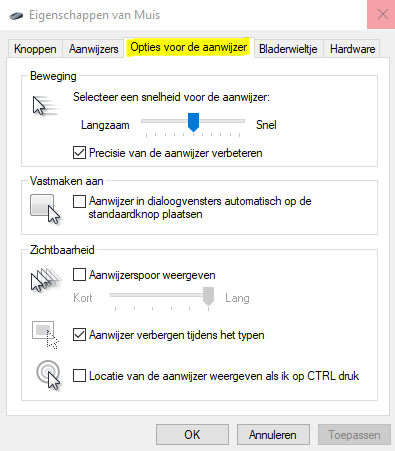Image resolution: width=395 pixels, height=451 pixels.
Task: Enable Aanwijzerspoor weergeven checkbox
Action: coord(79,275)
